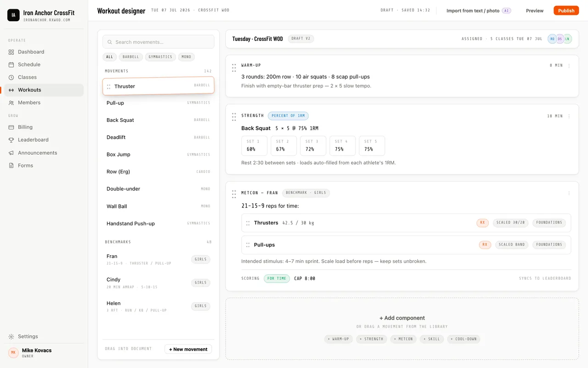
Task: Edit Set 5 percentage box
Action: click(372, 146)
